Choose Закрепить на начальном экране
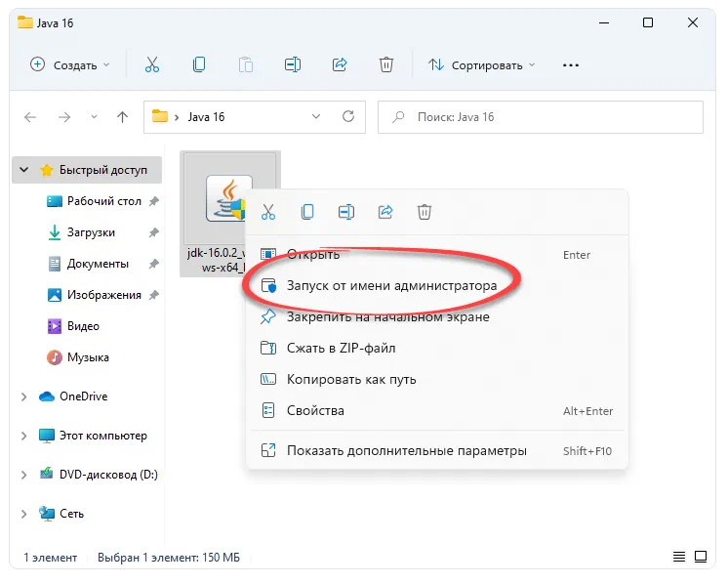The height and width of the screenshot is (584, 728). coord(436,316)
